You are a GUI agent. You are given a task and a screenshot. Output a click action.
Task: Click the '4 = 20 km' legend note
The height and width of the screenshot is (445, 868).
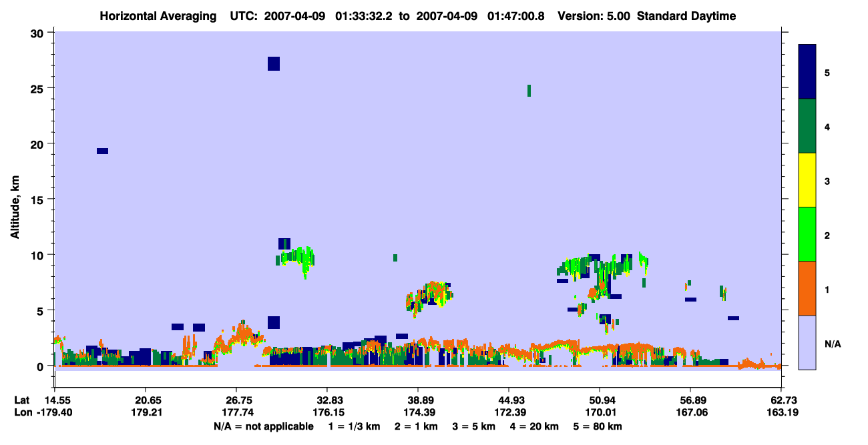(535, 426)
